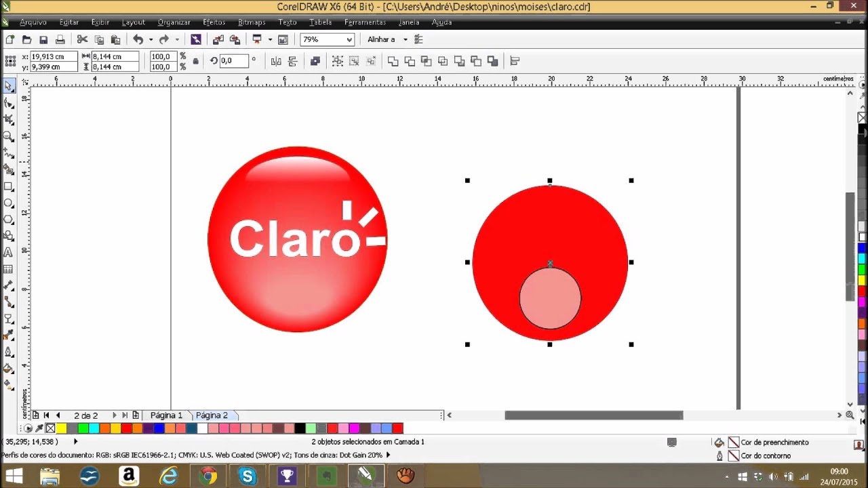The height and width of the screenshot is (488, 868).
Task: Pick yellow swatch in document palette
Action: pos(61,428)
